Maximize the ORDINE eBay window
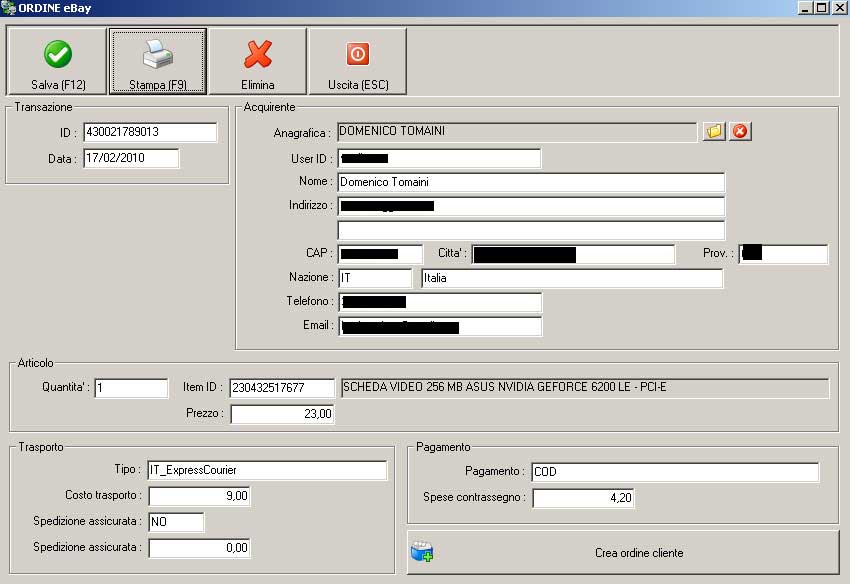Viewport: 850px width, 584px height. coord(821,8)
